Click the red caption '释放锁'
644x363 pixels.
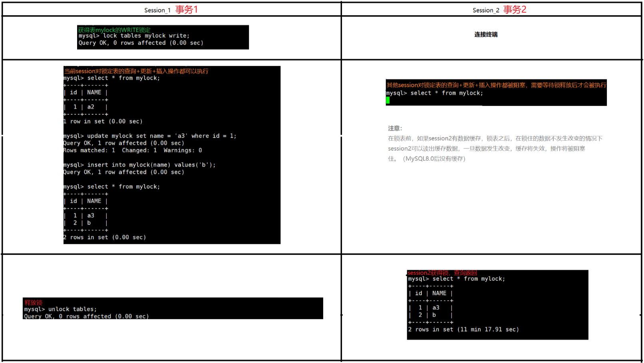[x=34, y=302]
